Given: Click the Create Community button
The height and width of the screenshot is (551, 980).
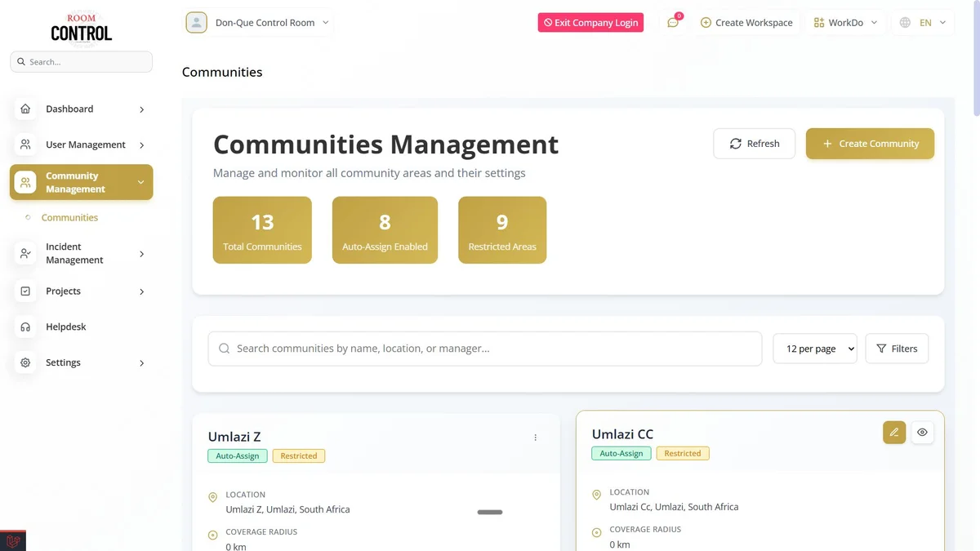Looking at the screenshot, I should point(870,144).
